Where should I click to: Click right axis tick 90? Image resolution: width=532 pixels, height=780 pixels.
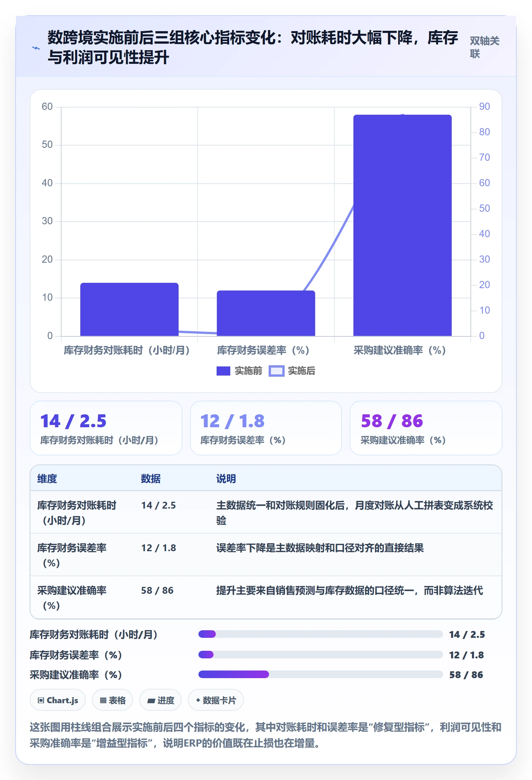[484, 106]
